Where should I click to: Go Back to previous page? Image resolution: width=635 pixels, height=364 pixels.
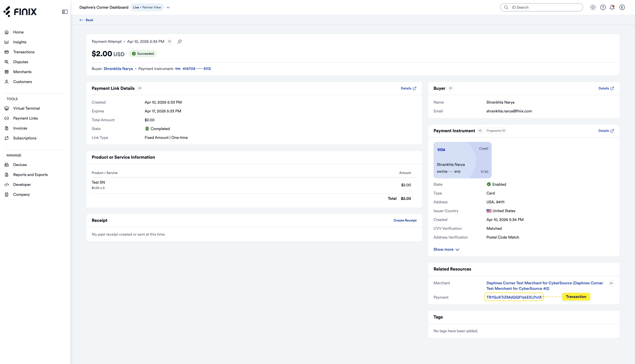point(86,20)
